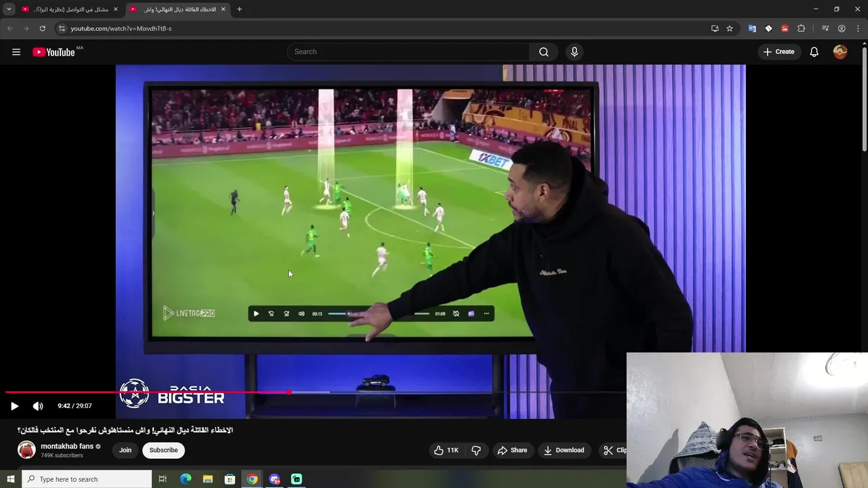Launch Microsoft Edge from the taskbar

pos(186,479)
